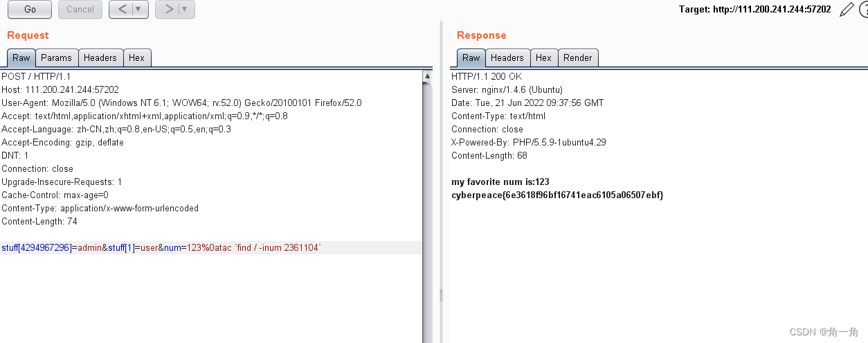This screenshot has height=343, width=868.
Task: Click the request pane scroll up arrow
Action: [x=427, y=76]
